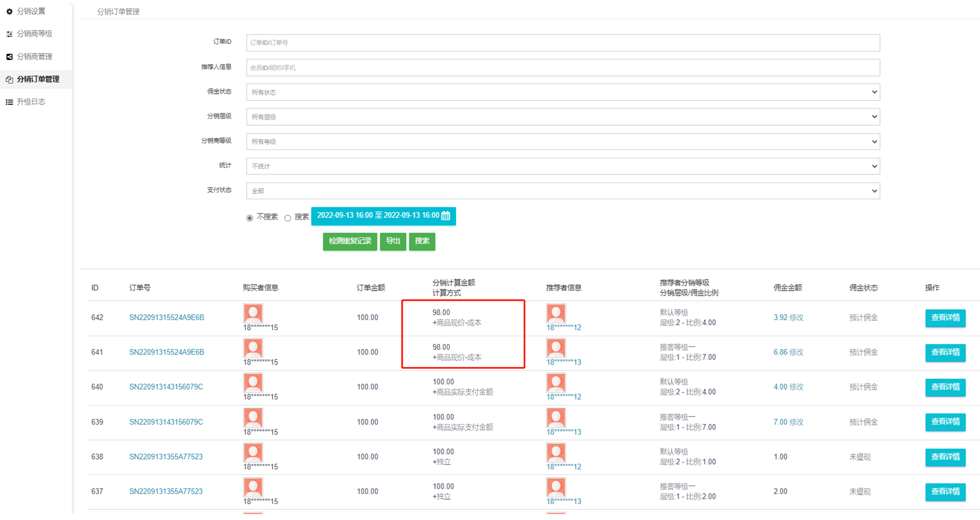
Task: Click the icon beside 分销订单管理
Action: (x=9, y=79)
